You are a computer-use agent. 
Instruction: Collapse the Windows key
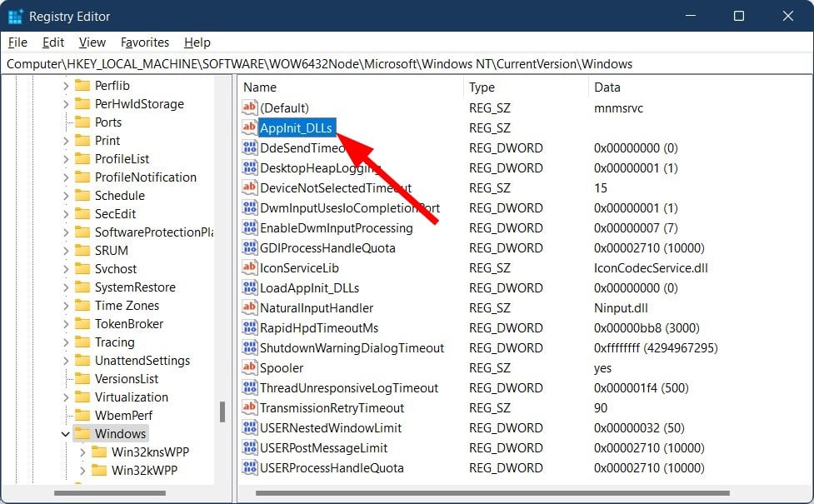[66, 434]
